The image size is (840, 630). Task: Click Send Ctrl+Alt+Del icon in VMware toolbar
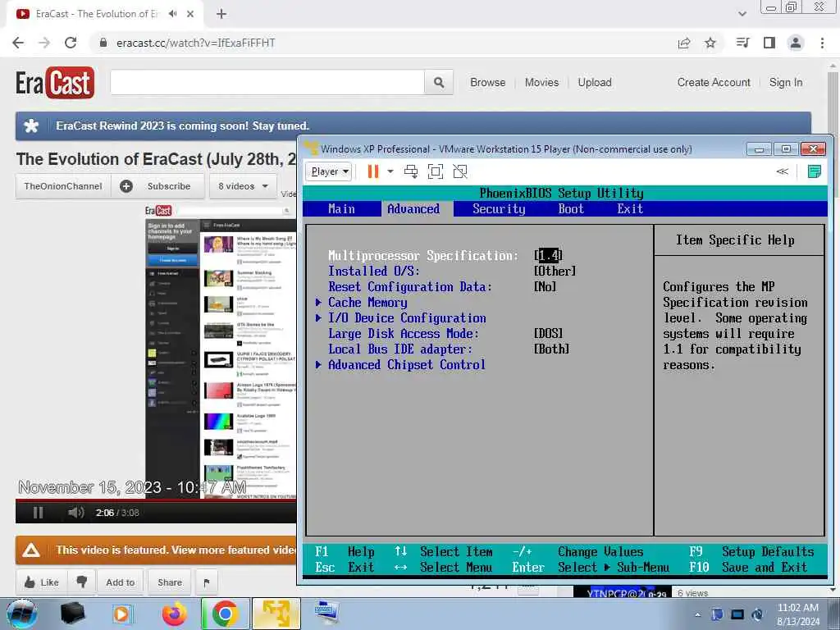coord(411,171)
